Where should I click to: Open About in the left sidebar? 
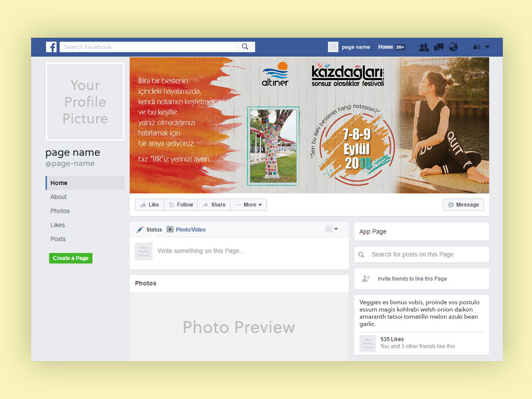(x=58, y=197)
